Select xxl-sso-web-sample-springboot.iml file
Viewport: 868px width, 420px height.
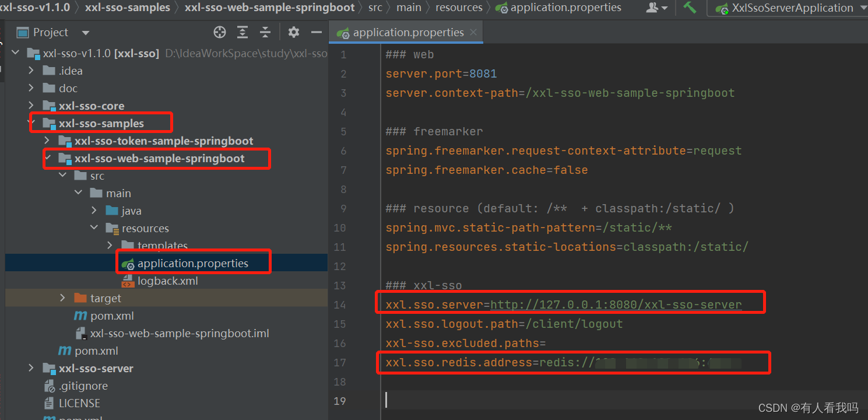tap(179, 333)
